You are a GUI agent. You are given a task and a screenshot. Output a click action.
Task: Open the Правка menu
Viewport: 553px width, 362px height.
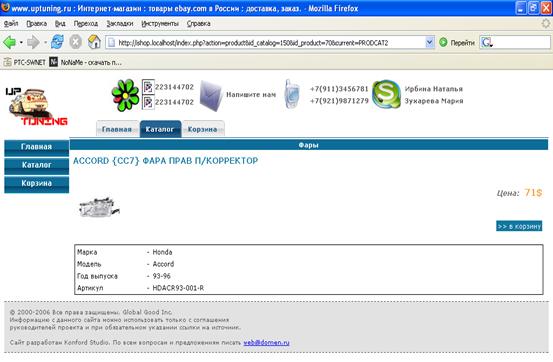tap(37, 24)
